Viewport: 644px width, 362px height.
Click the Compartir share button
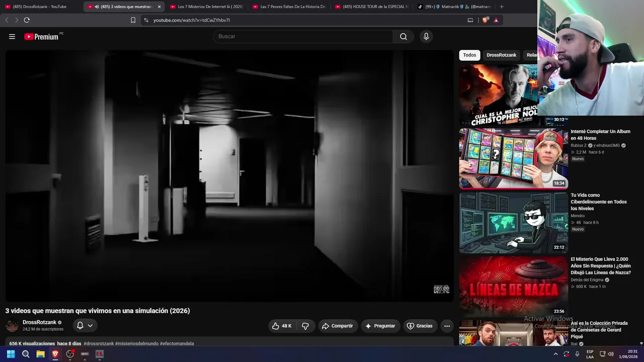click(x=338, y=326)
